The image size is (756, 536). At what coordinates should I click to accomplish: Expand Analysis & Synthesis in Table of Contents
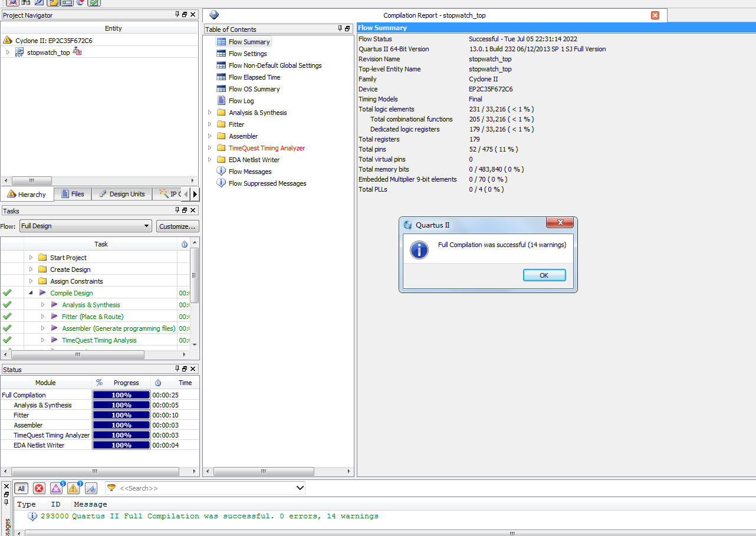(x=209, y=113)
